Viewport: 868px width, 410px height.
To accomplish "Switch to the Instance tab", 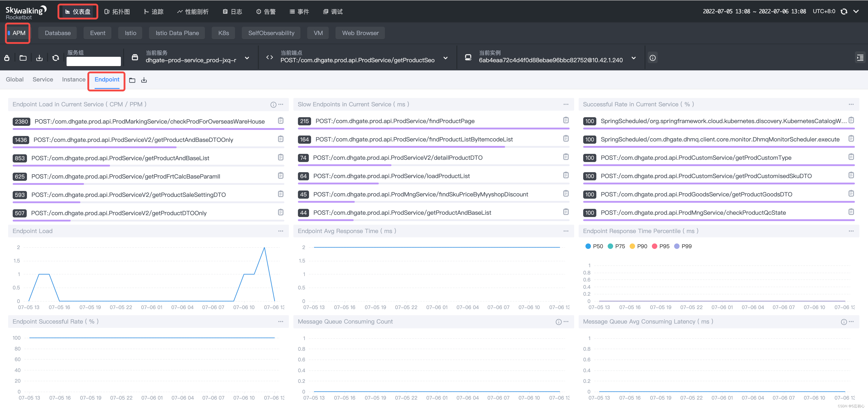I will (73, 79).
